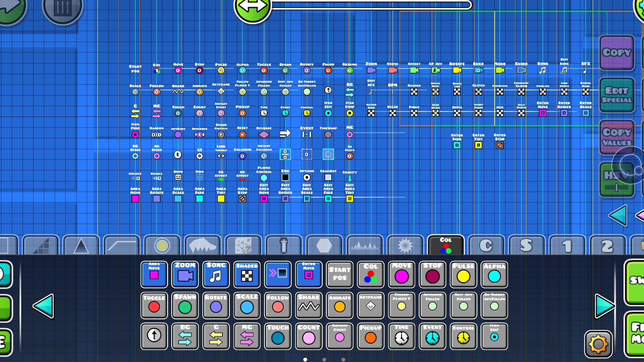Open the orb objects tab
644x362 pixels.
[162, 245]
